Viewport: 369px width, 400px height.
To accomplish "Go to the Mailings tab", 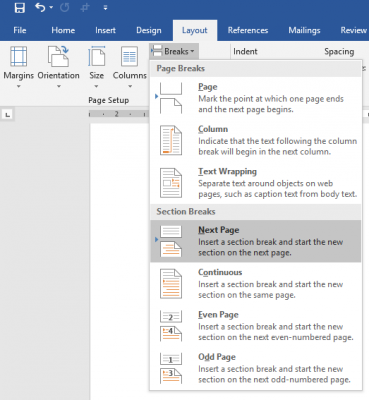I will coord(304,30).
